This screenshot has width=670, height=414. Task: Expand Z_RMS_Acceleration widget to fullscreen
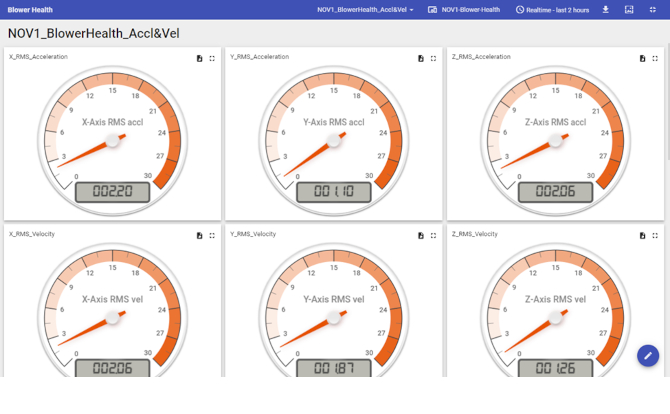656,58
